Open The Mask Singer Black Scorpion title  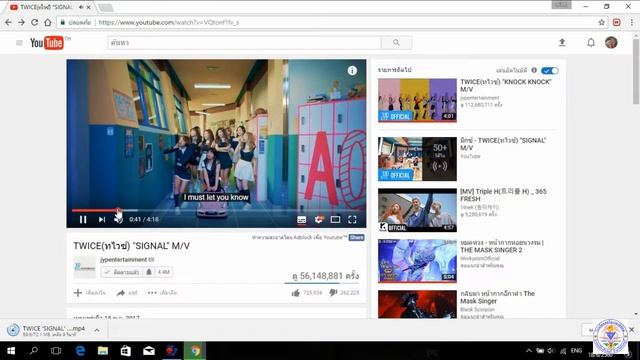click(x=498, y=297)
